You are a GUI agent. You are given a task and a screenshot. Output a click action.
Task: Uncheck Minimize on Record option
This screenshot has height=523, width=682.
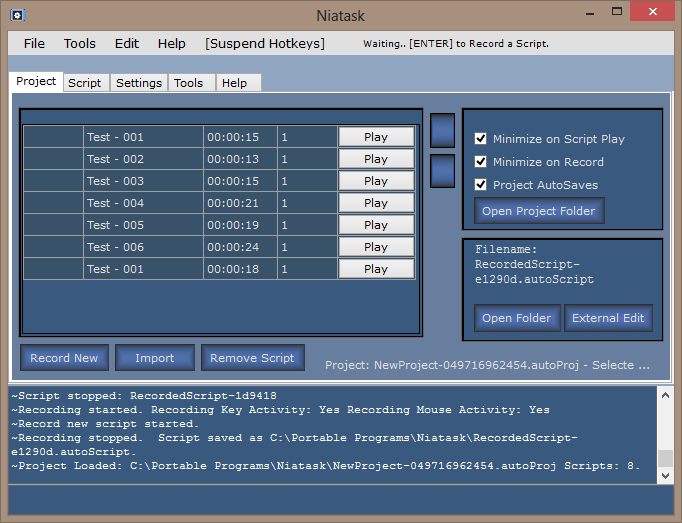(481, 162)
